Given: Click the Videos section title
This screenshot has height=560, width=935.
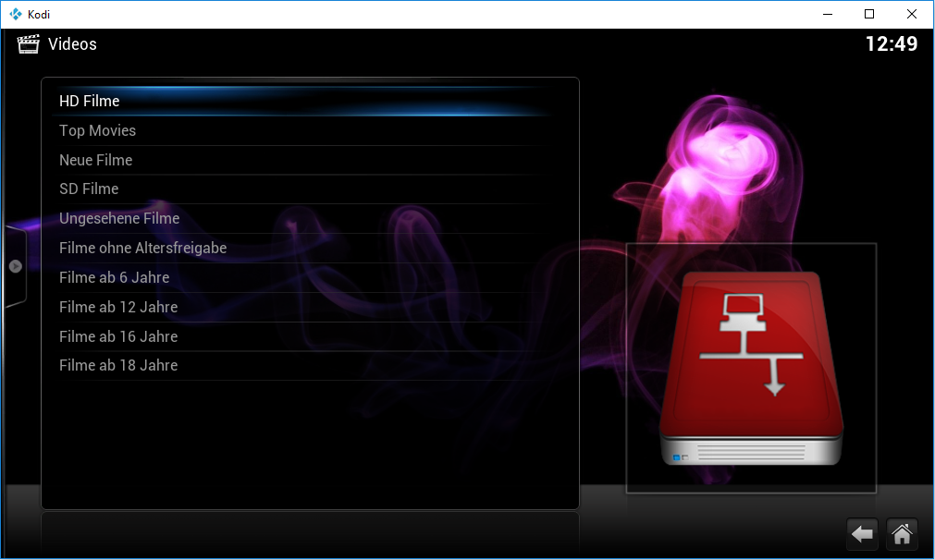Looking at the screenshot, I should 72,44.
